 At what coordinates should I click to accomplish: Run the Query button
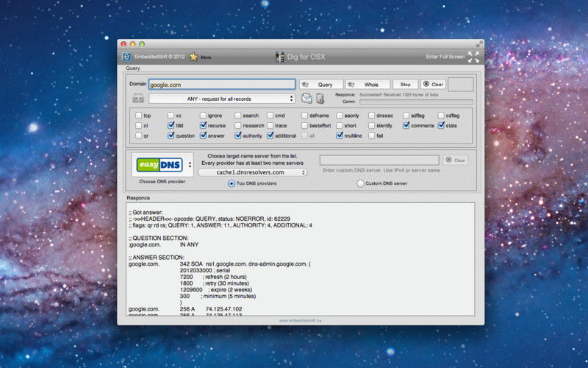coord(321,85)
